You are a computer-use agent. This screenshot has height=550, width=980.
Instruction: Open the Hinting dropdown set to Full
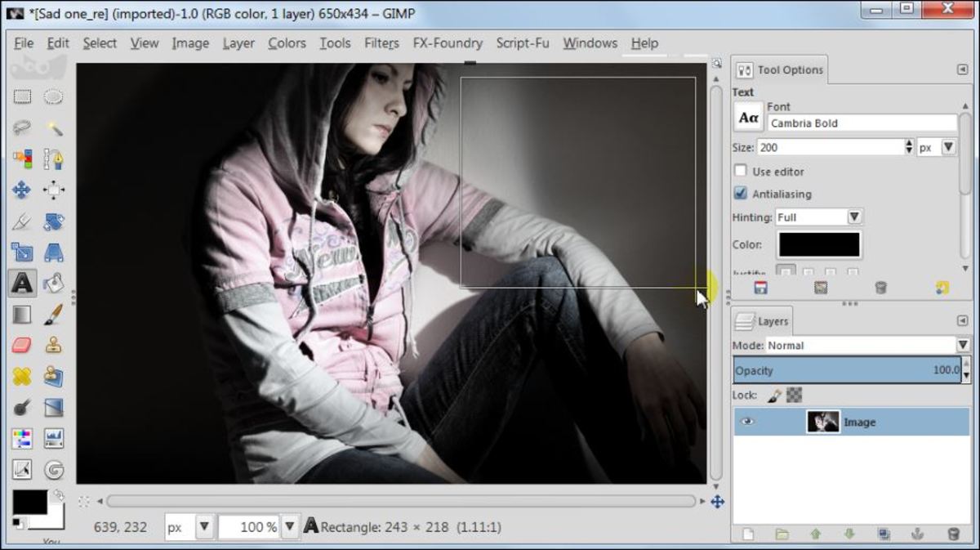(x=854, y=217)
